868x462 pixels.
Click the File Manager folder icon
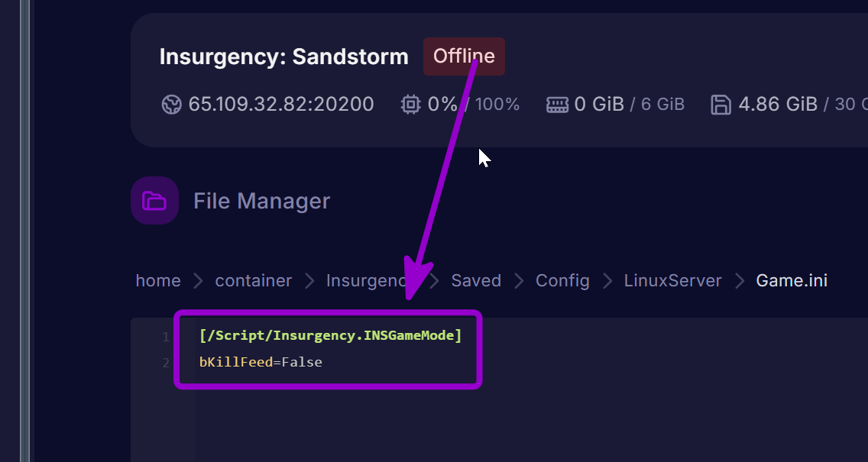(x=154, y=200)
